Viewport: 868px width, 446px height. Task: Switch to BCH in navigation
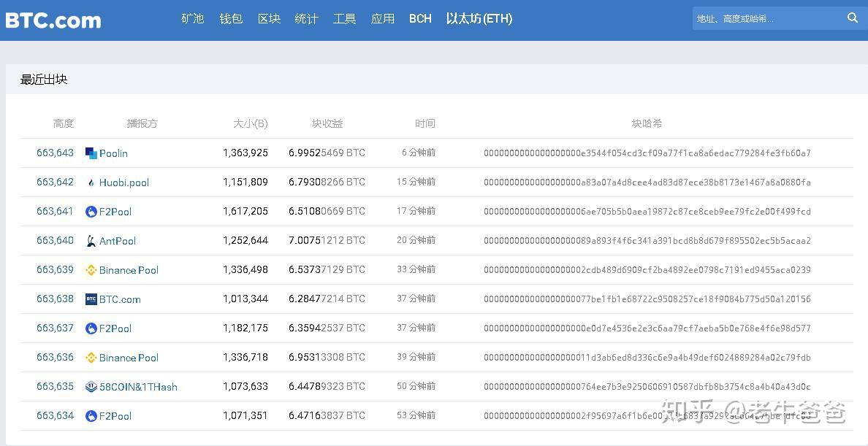click(x=420, y=18)
